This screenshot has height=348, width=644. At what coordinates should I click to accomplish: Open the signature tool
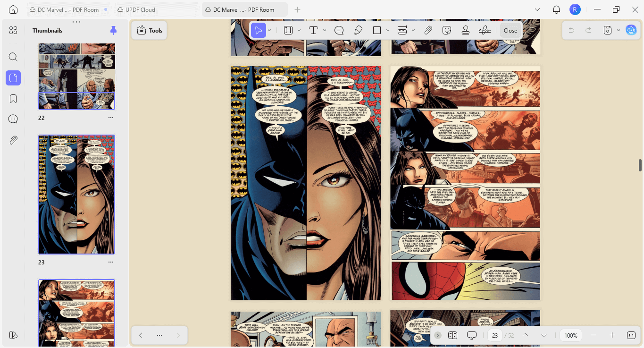coord(485,30)
